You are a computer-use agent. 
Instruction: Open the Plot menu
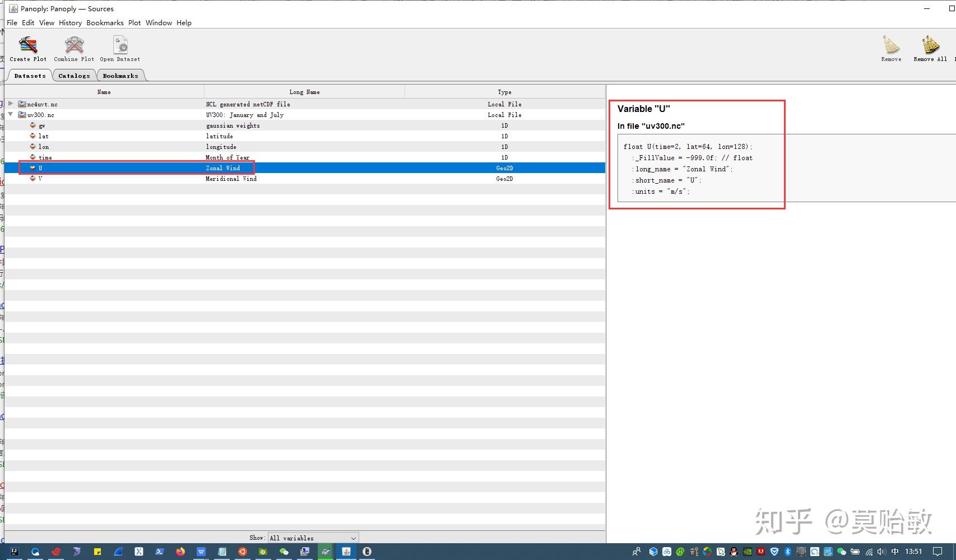click(x=134, y=22)
